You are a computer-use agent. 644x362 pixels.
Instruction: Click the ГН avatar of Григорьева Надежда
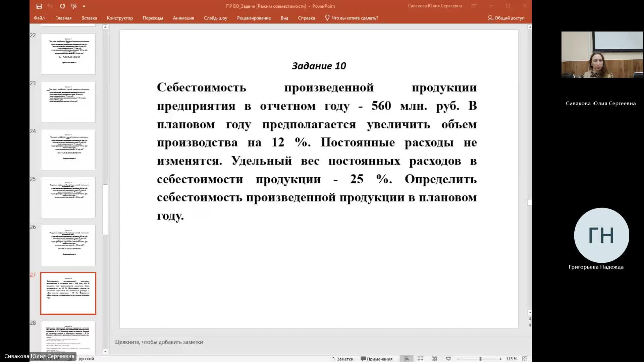[x=601, y=235]
